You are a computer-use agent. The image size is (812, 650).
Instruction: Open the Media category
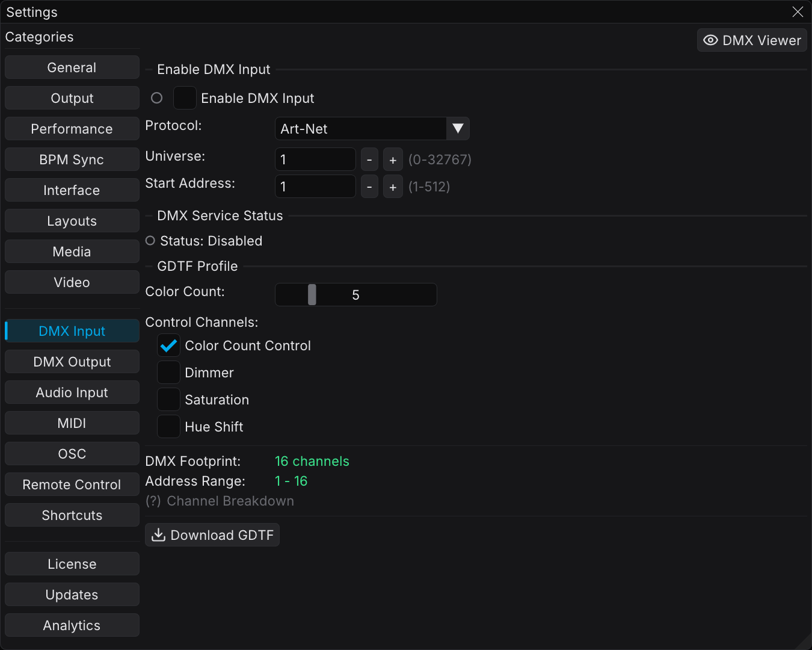72,252
